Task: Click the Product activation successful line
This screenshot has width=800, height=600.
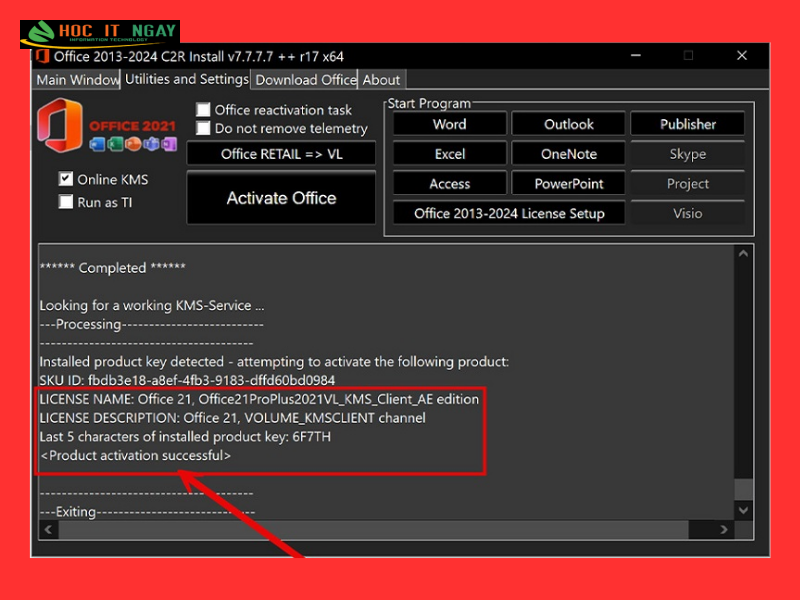Action: tap(135, 455)
